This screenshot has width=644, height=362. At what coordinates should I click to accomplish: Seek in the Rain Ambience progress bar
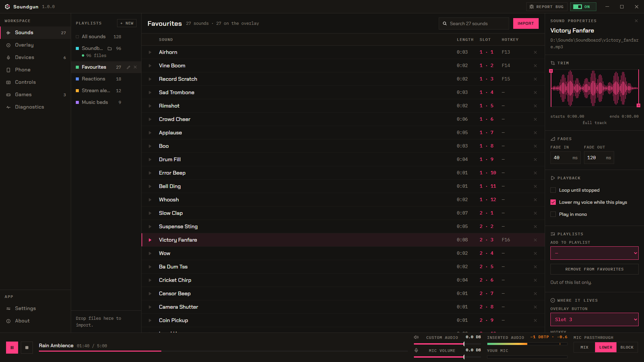pos(223,351)
